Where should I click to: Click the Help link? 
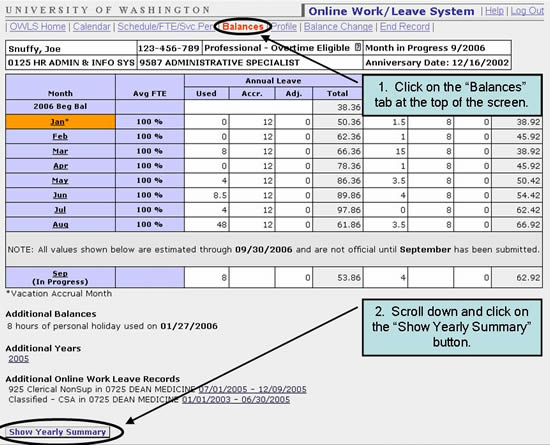(x=494, y=11)
